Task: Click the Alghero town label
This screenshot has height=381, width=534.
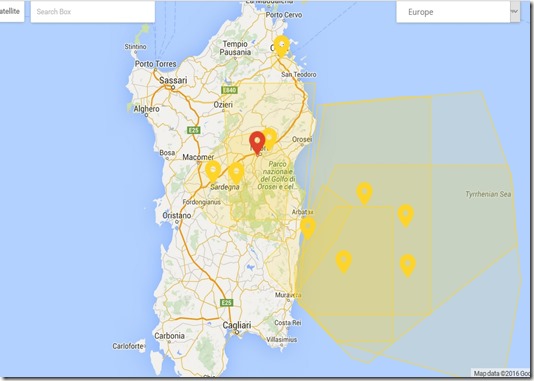Action: tap(146, 109)
